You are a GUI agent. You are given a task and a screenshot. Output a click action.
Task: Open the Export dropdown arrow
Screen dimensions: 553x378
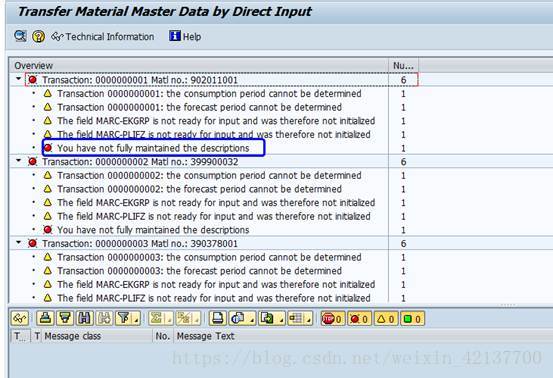pos(281,320)
